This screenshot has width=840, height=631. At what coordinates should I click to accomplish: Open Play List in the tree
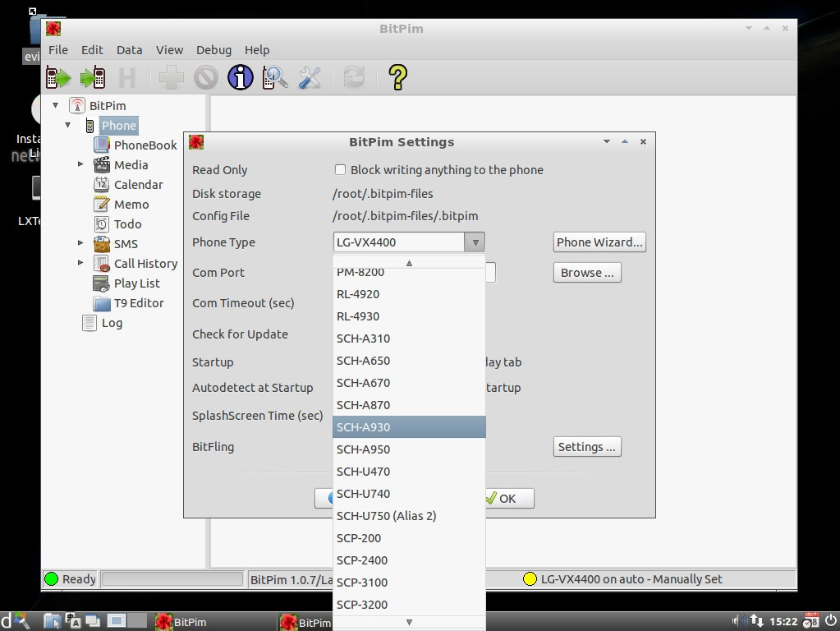(136, 283)
